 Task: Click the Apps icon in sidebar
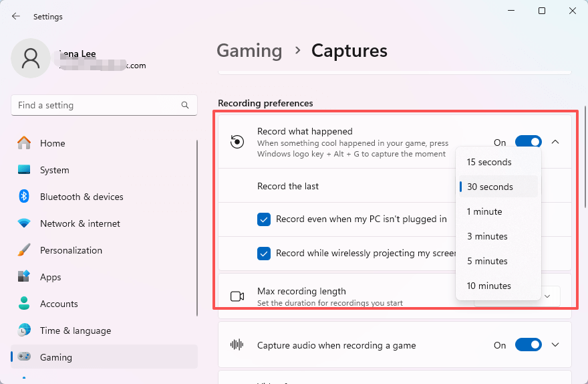[24, 277]
